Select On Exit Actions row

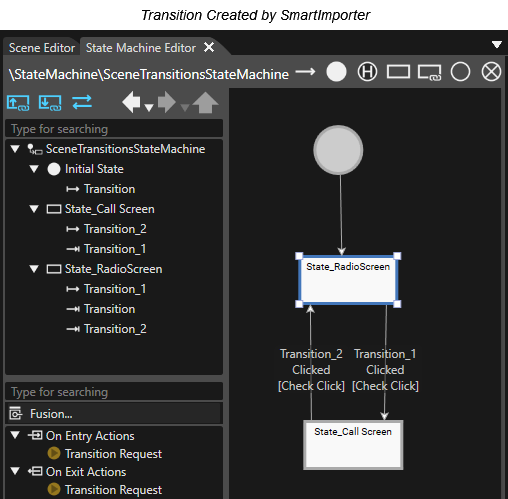click(x=86, y=472)
